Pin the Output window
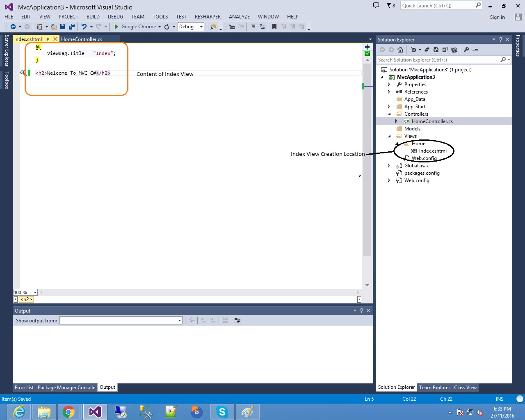The width and height of the screenshot is (525, 420). tap(361, 310)
